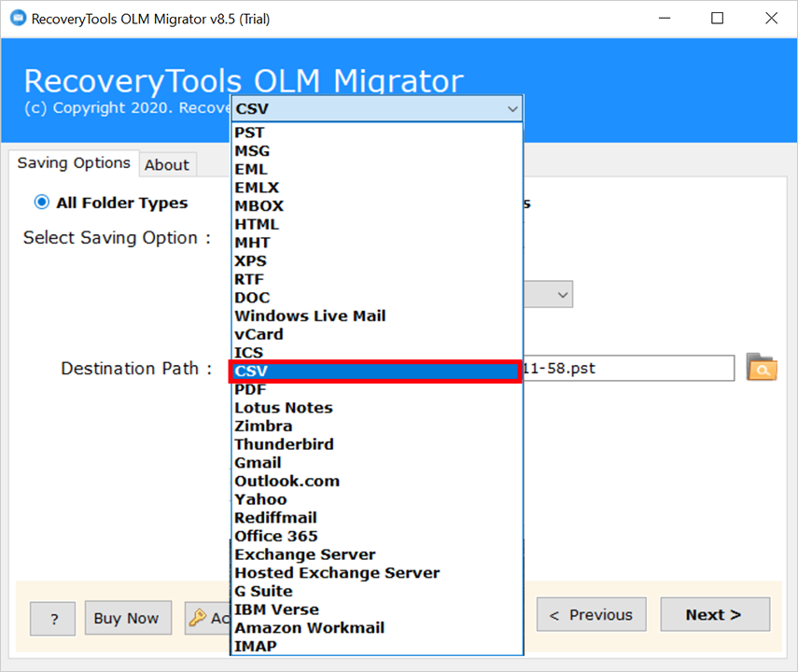Choose ICS from the list

[377, 352]
